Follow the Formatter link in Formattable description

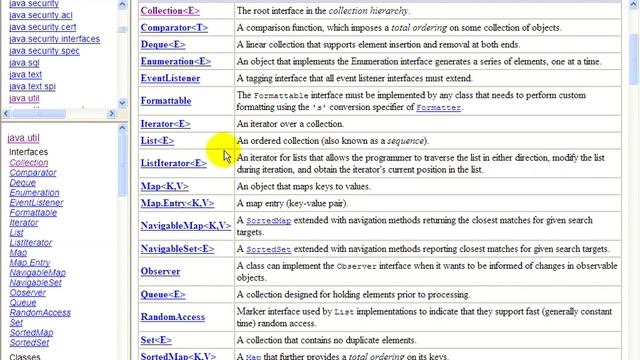click(x=439, y=108)
